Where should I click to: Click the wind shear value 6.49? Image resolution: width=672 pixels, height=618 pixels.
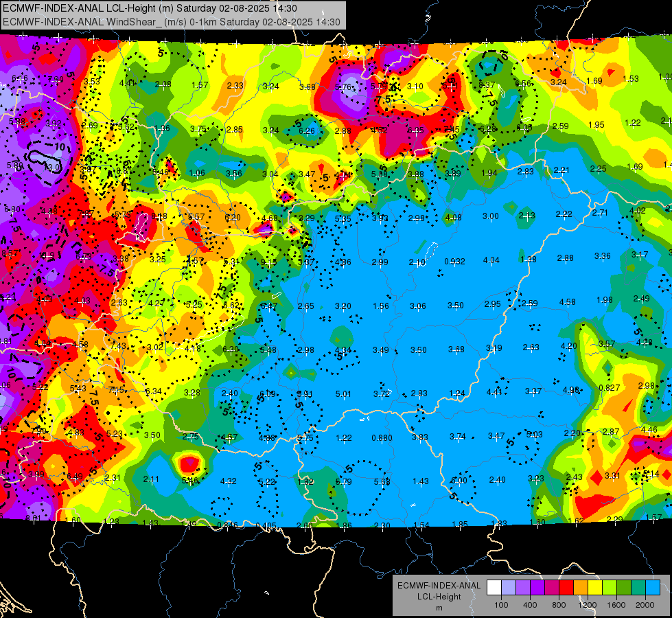tap(75, 477)
